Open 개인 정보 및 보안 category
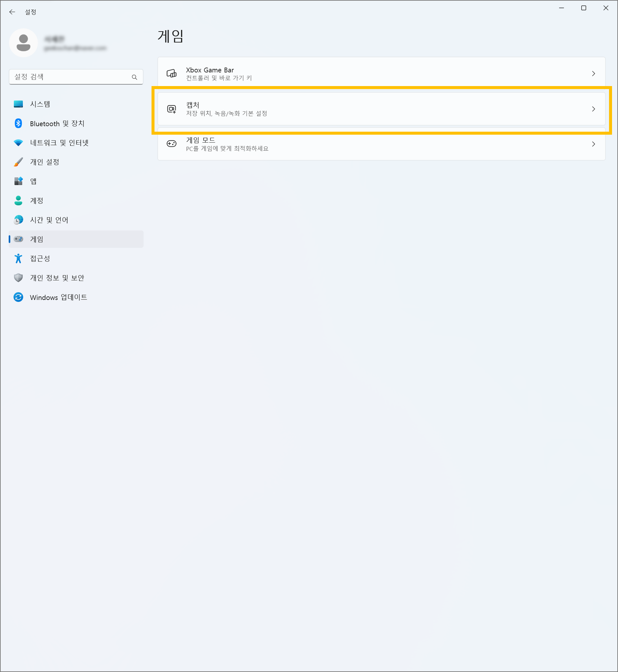 click(57, 278)
